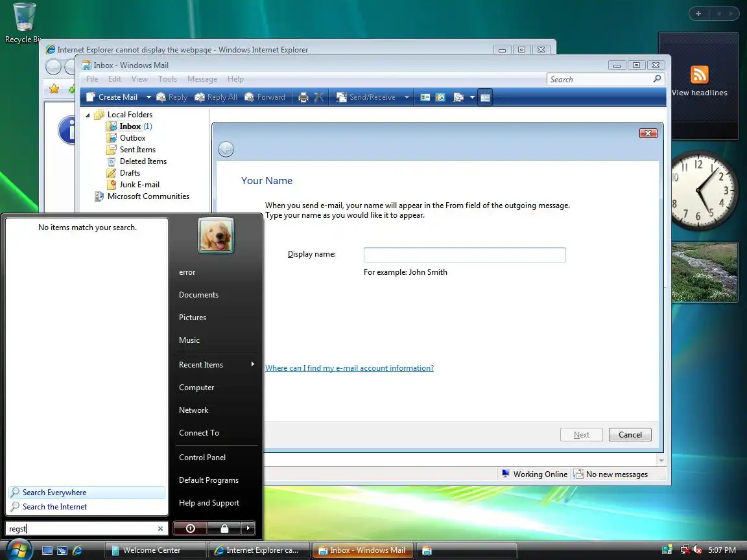Click the Windows Start orb
The image size is (747, 560).
(19, 550)
